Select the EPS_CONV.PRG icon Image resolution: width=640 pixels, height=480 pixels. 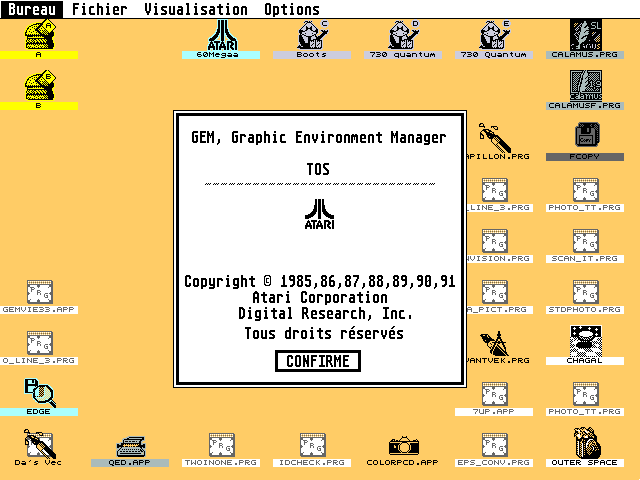pos(495,445)
